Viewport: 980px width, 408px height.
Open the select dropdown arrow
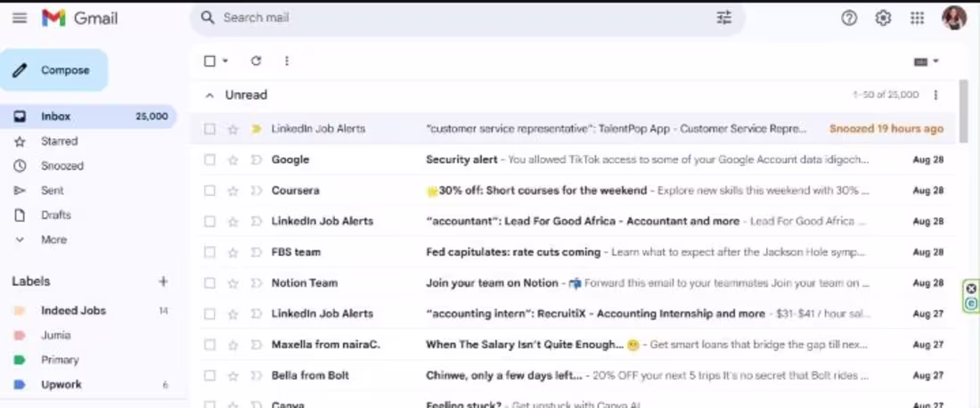coord(225,61)
